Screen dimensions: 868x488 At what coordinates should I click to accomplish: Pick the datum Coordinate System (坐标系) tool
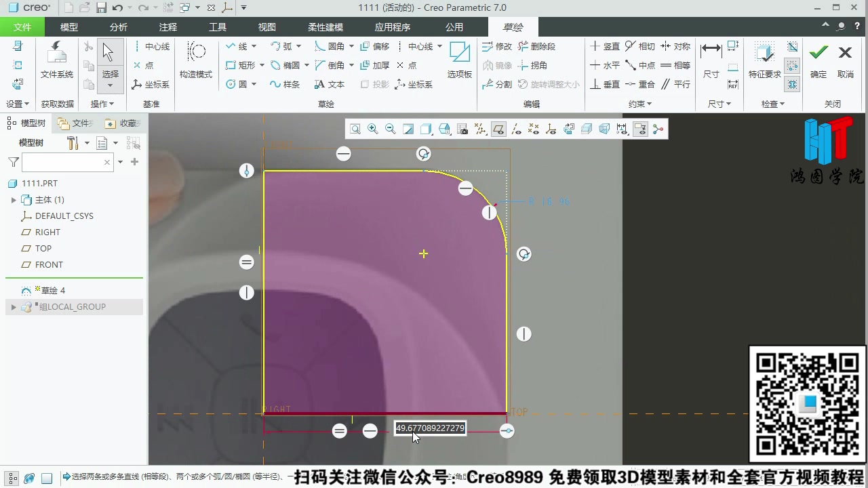point(151,85)
